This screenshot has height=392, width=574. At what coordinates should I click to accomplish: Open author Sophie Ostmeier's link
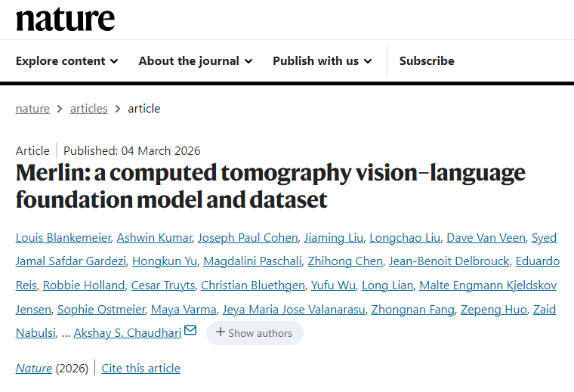click(100, 309)
